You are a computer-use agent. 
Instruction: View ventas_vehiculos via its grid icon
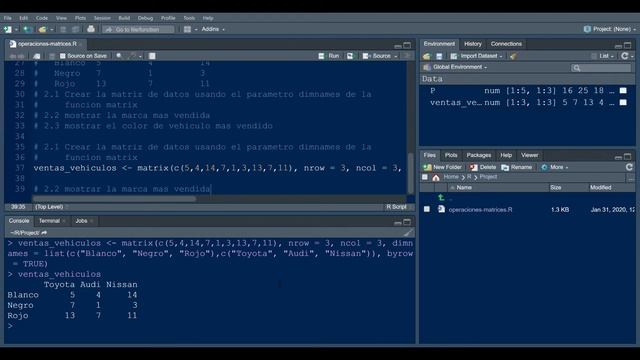pos(623,102)
